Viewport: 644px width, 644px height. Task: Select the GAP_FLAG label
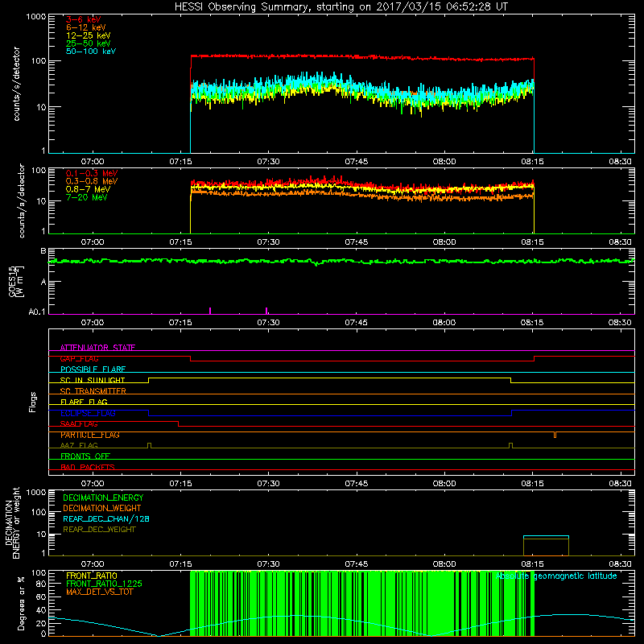click(79, 358)
